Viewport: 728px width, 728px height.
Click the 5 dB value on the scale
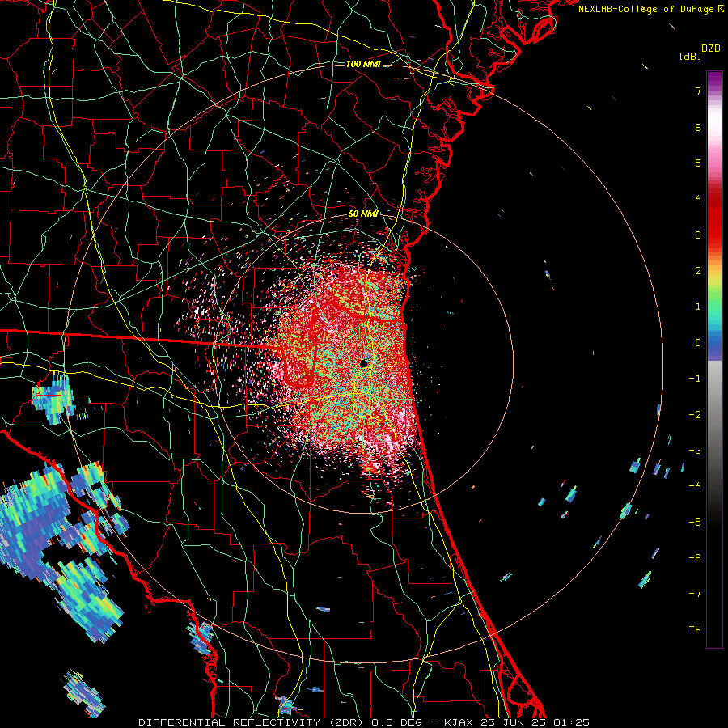click(x=698, y=163)
